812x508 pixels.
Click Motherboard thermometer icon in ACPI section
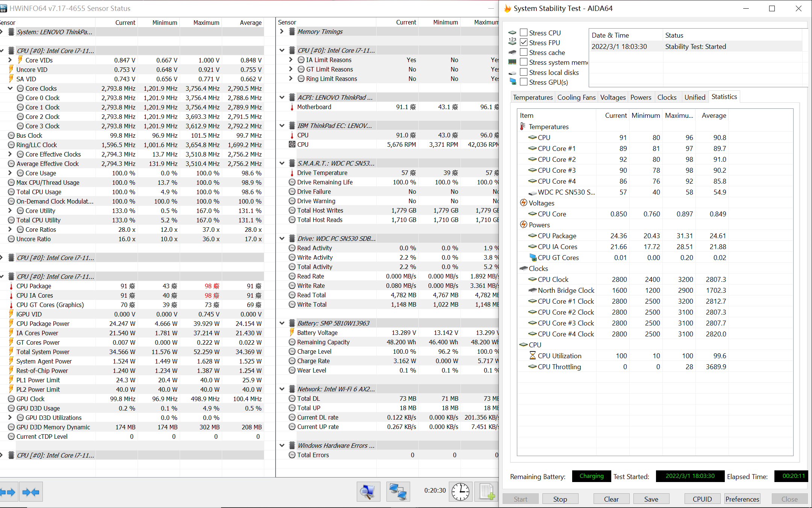[x=292, y=107]
